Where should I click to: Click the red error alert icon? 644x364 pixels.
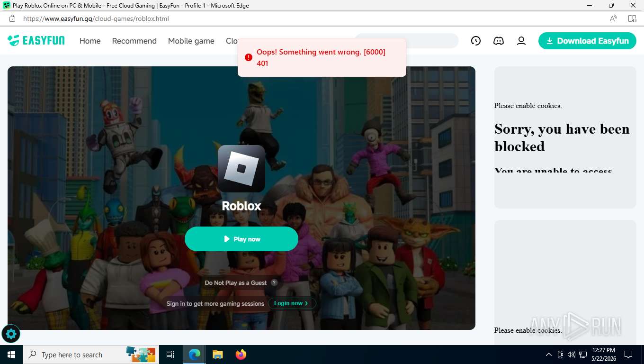[249, 57]
